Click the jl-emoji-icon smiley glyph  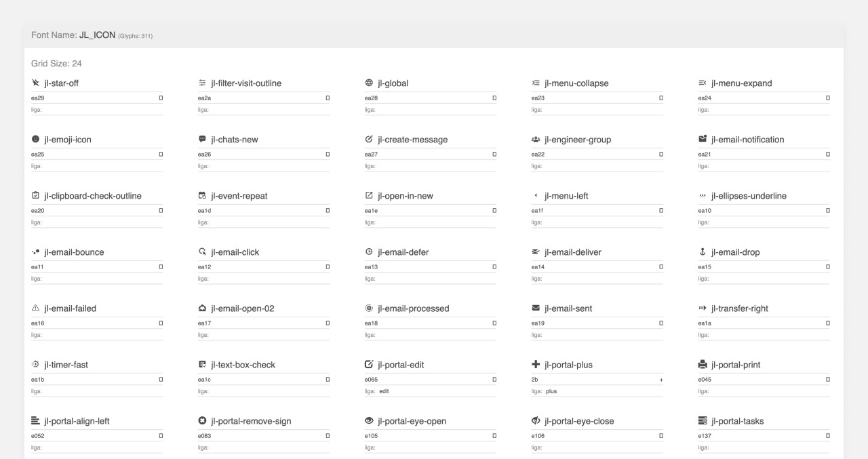(35, 140)
